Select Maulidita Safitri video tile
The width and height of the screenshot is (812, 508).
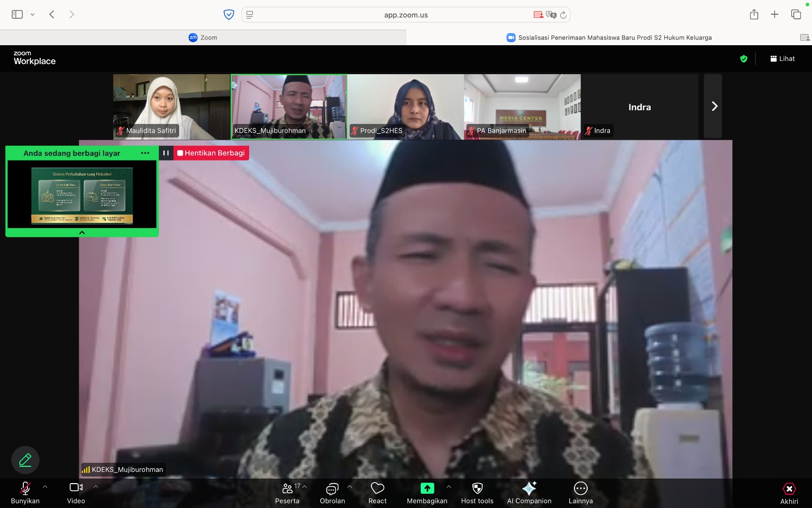[172, 107]
